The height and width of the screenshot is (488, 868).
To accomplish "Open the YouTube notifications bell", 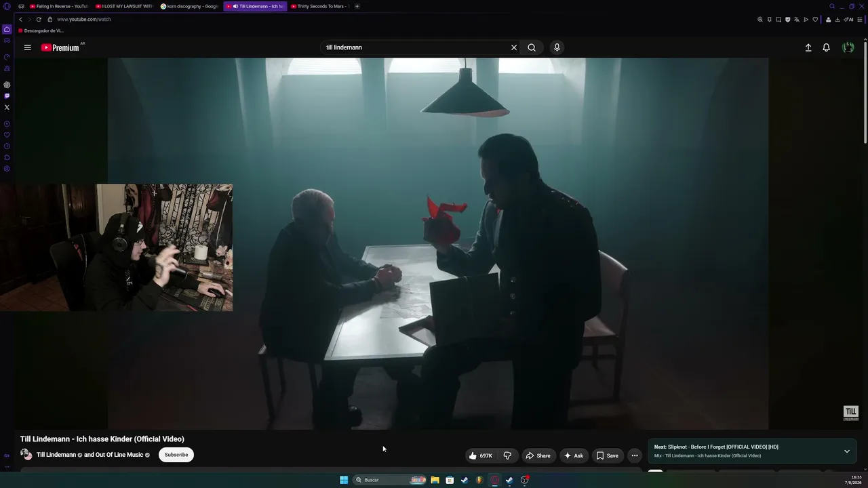I will coord(826,47).
